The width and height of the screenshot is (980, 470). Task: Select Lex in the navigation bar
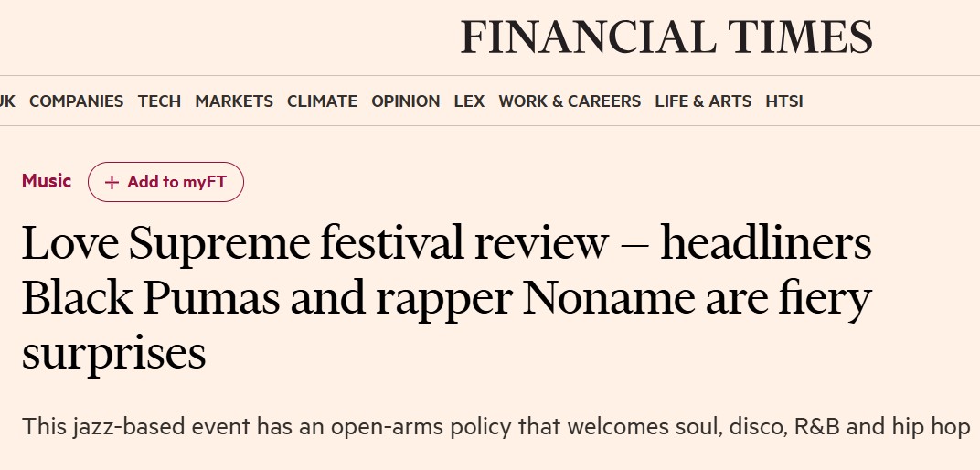(x=469, y=101)
